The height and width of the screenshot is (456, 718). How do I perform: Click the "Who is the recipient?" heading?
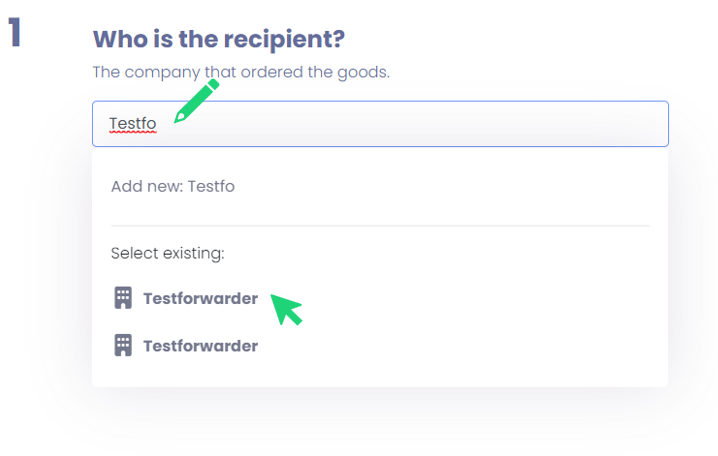pyautogui.click(x=218, y=40)
